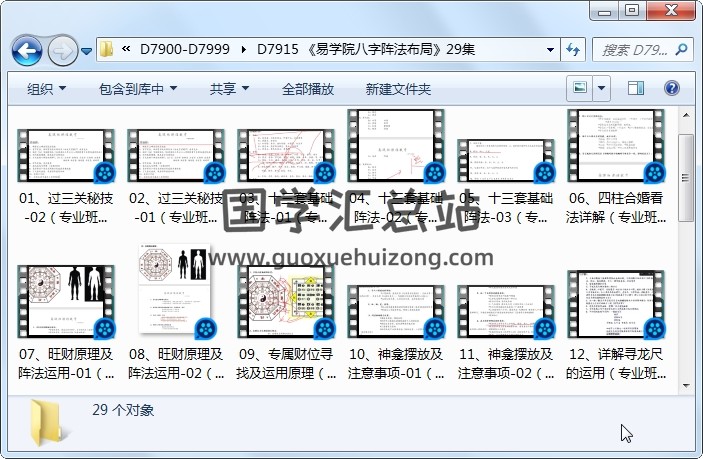Viewport: 703px width, 459px height.
Task: Select the D7900-D7999 breadcrumb segment
Action: tap(185, 49)
